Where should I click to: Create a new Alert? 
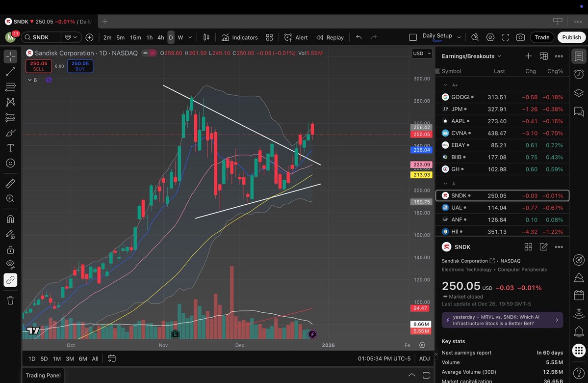296,37
